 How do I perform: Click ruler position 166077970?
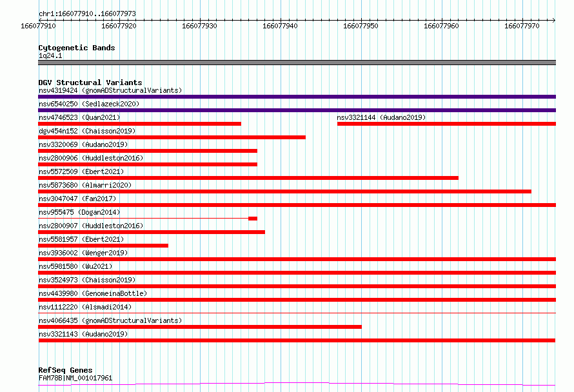[x=522, y=26]
